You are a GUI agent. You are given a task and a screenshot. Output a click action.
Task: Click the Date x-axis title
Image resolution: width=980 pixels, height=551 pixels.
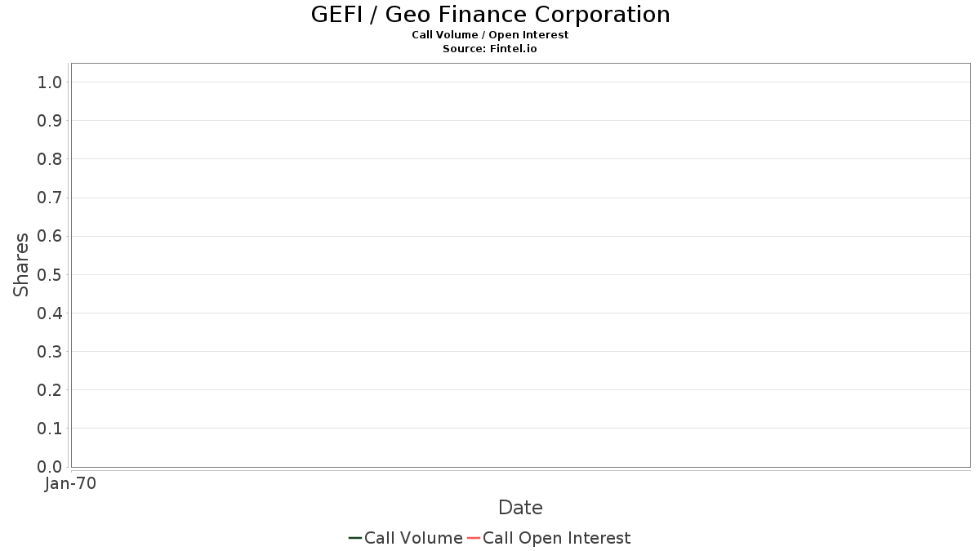click(520, 508)
